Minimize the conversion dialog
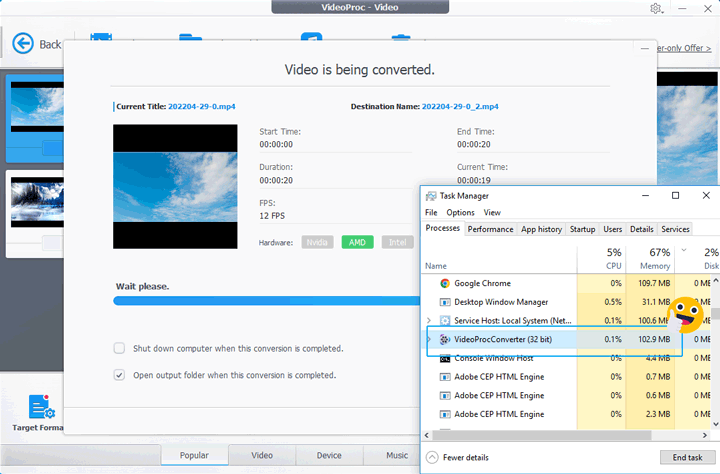The width and height of the screenshot is (720, 474). pyautogui.click(x=645, y=48)
